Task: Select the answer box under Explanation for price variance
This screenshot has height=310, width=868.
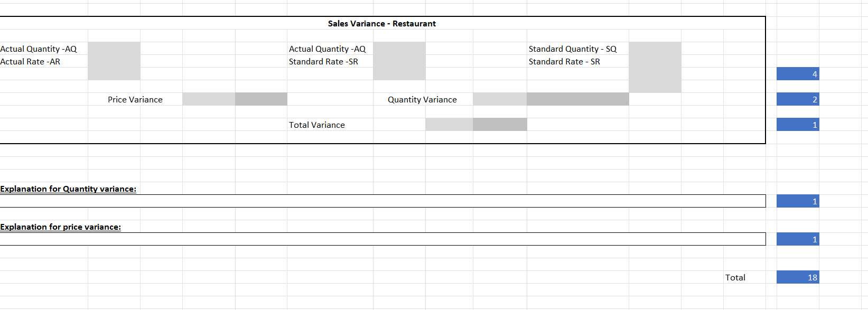Action: [x=382, y=239]
